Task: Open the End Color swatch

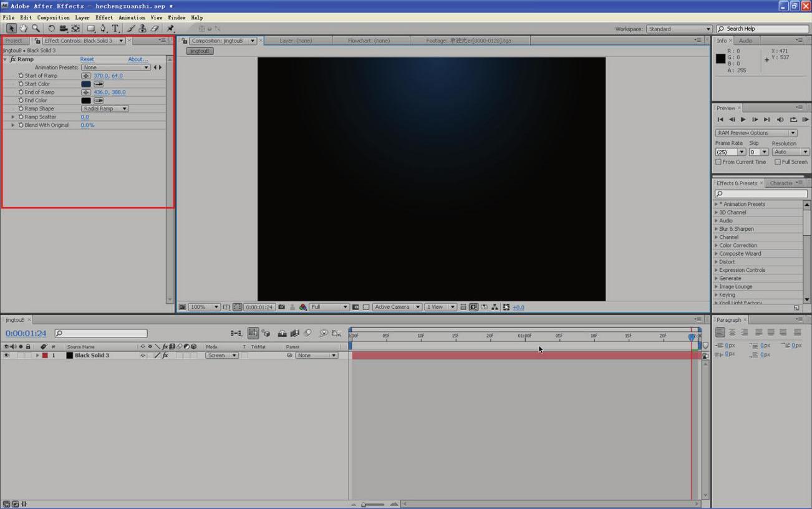Action: (86, 100)
